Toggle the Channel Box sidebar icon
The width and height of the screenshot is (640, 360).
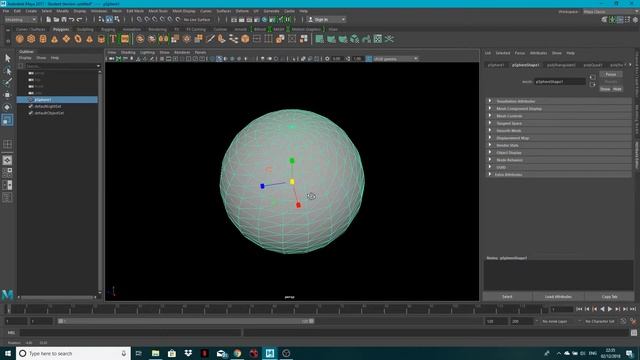coord(635,20)
